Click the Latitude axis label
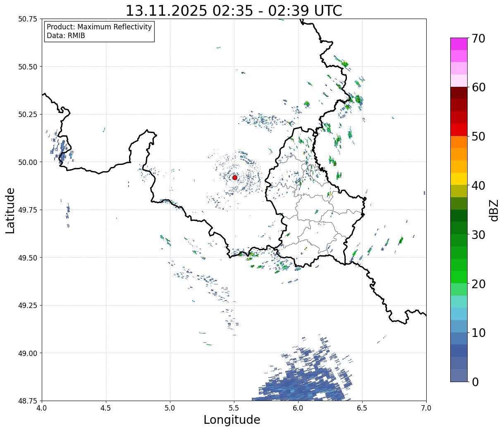The height and width of the screenshot is (430, 504). (10, 210)
